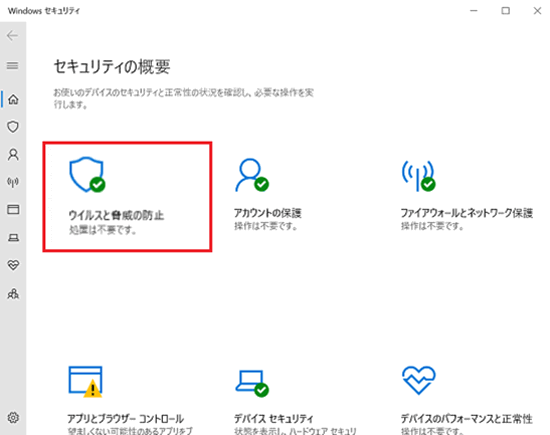Open デバイスのパフォーマンスと正常性 title
This screenshot has height=435, width=550.
click(x=467, y=419)
